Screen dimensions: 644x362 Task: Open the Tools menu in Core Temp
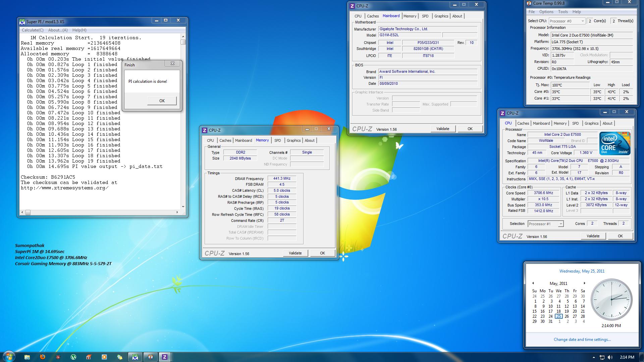pos(563,11)
